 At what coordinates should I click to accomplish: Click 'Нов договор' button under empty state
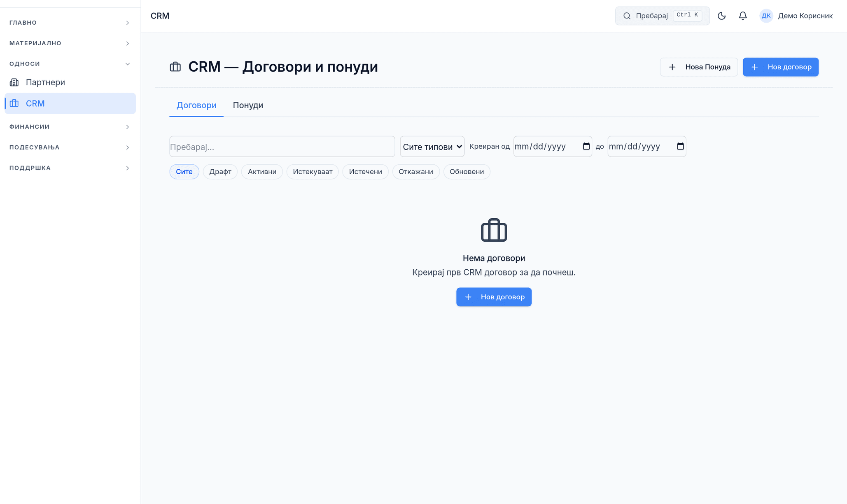(x=494, y=297)
